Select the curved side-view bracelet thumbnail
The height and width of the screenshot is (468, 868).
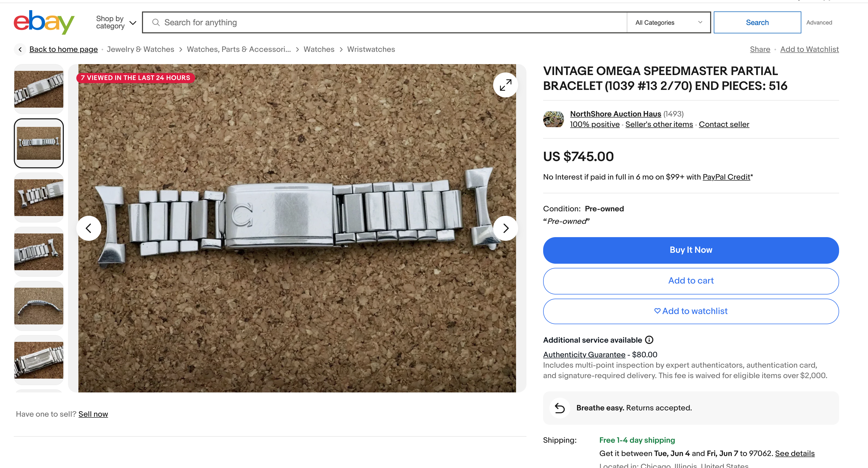coord(39,306)
